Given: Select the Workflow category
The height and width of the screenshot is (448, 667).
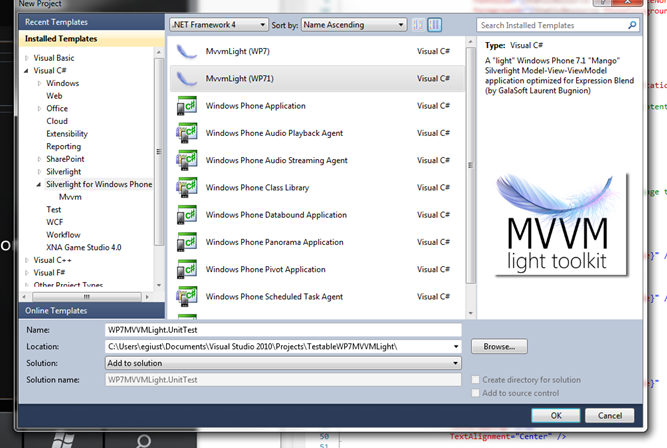Looking at the screenshot, I should pos(63,235).
